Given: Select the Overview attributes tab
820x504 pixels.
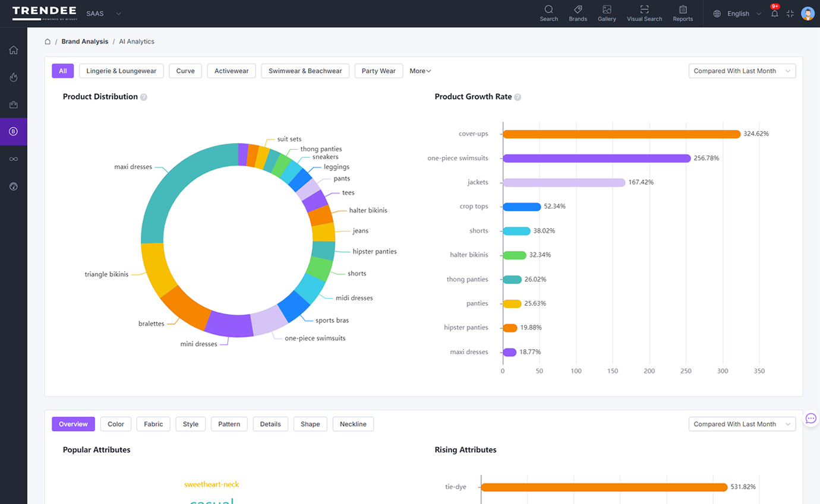Looking at the screenshot, I should pos(73,424).
